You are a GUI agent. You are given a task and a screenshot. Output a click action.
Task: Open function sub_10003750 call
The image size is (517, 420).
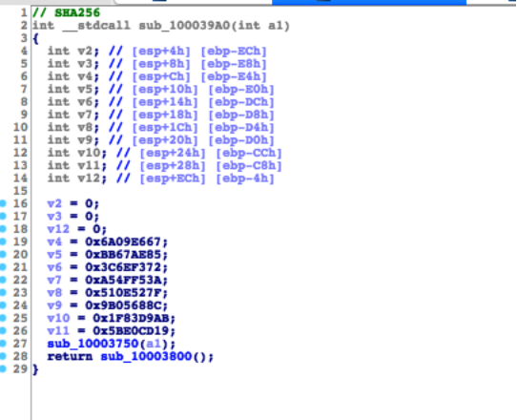coord(93,344)
